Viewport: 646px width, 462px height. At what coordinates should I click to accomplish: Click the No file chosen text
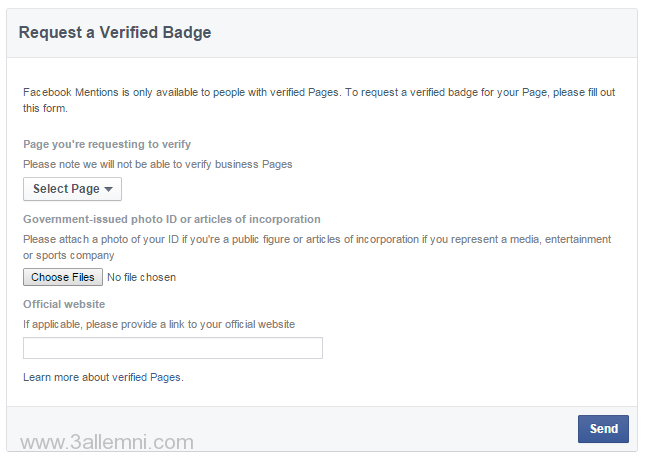[141, 277]
